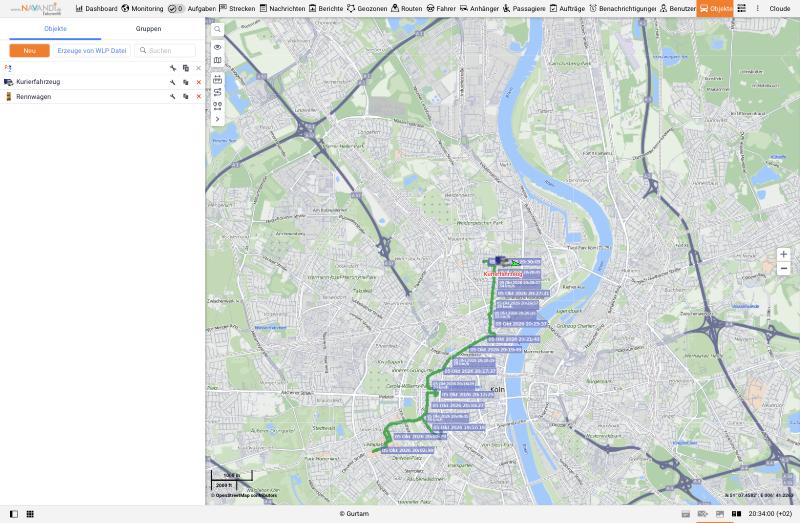
Task: Open properties wrench for Kurierfahrzeug
Action: pyautogui.click(x=172, y=82)
